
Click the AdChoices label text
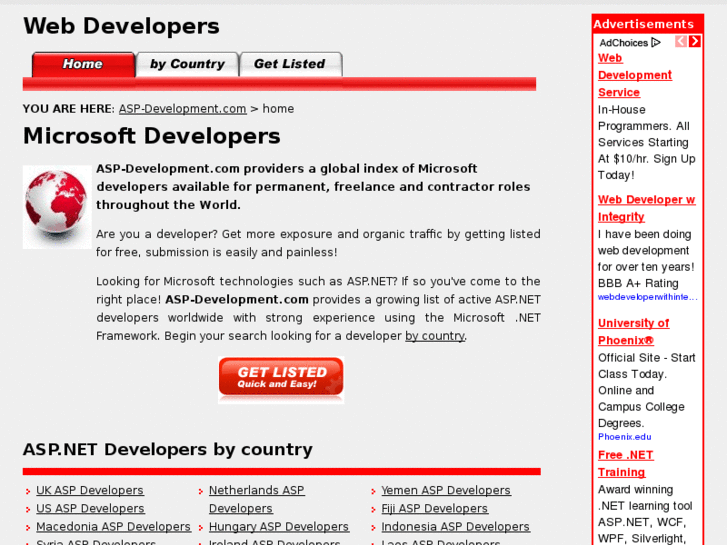point(623,43)
